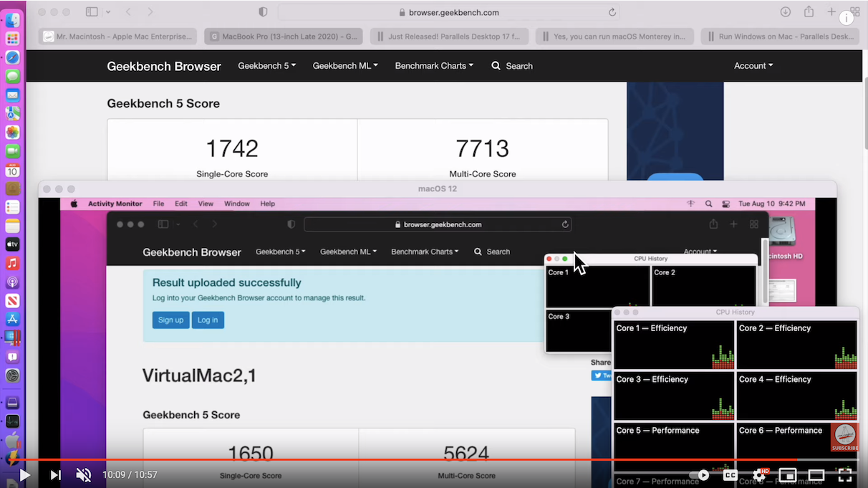The height and width of the screenshot is (488, 868).
Task: Show tab overview in outer Safari
Action: coord(854,12)
